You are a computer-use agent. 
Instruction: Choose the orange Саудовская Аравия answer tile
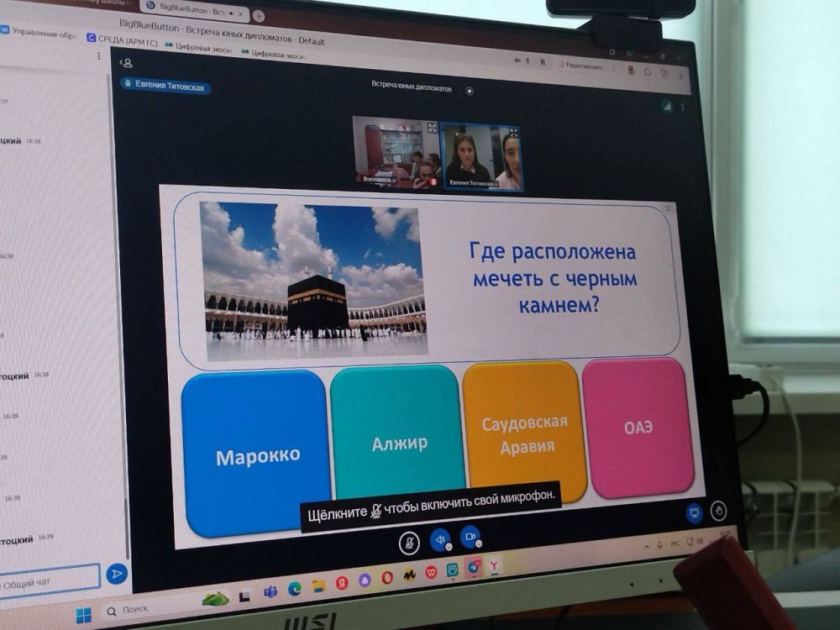pos(523,431)
